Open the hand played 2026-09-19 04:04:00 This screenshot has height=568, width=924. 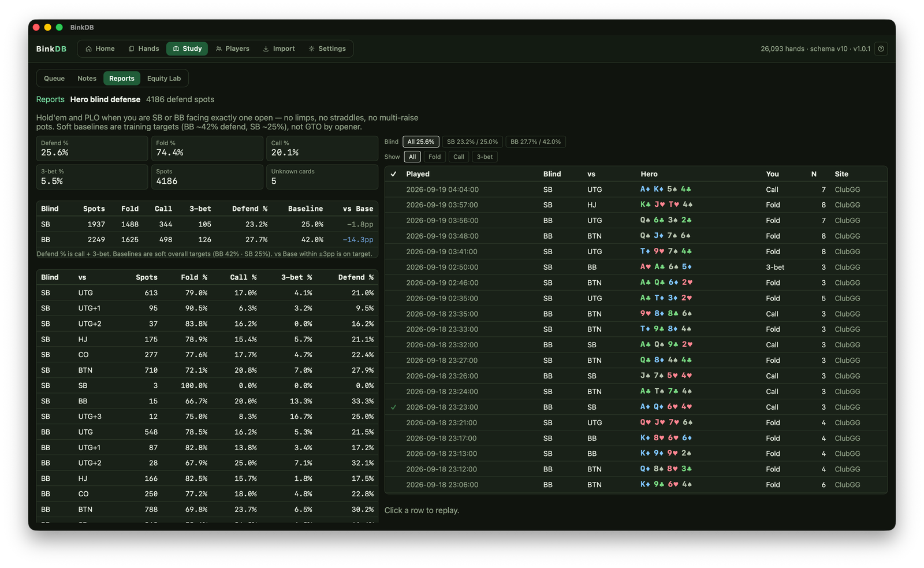coord(636,190)
